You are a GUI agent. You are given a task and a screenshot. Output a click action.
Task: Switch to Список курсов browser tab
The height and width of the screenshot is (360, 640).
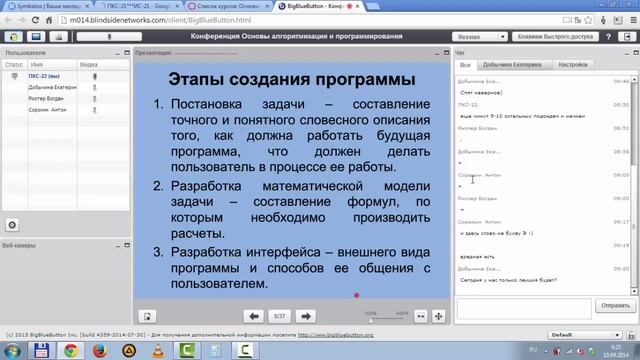pos(229,6)
